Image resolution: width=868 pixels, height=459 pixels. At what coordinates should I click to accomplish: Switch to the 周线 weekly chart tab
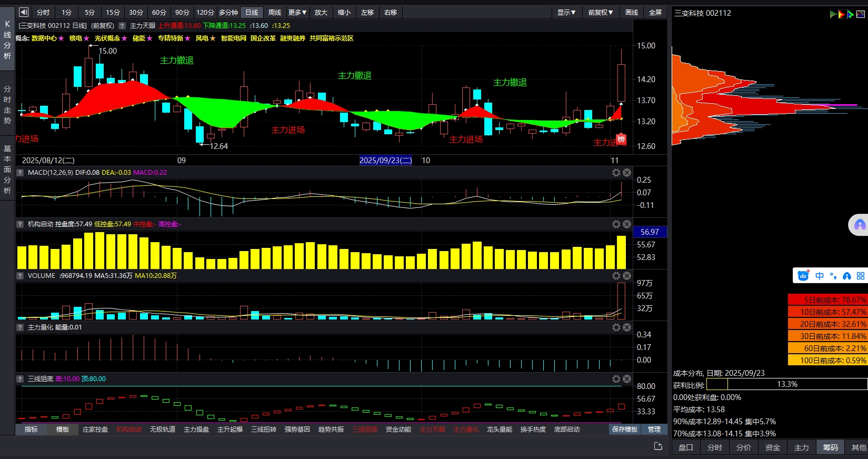point(275,12)
